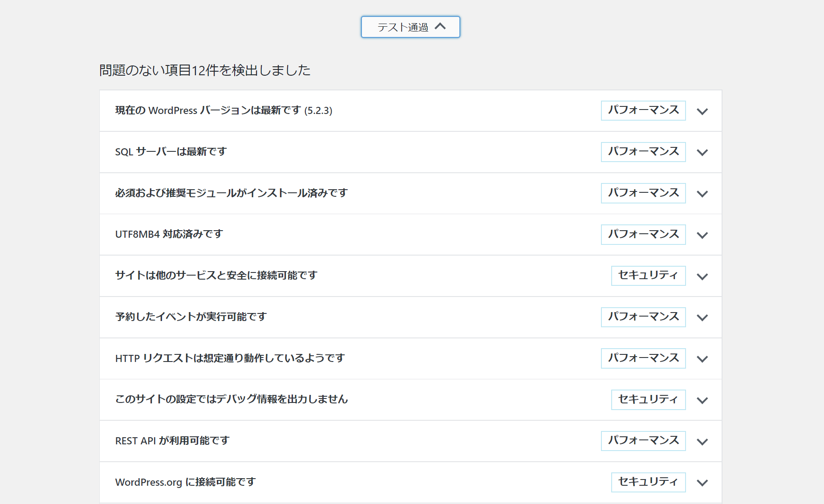Expand the サイトは他のサービスと安全に接続可能 row chevron
This screenshot has width=824, height=504.
point(702,276)
